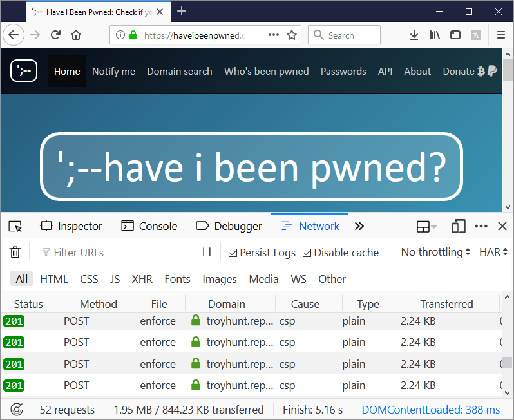
Task: Click the address bar URL field
Action: click(205, 35)
